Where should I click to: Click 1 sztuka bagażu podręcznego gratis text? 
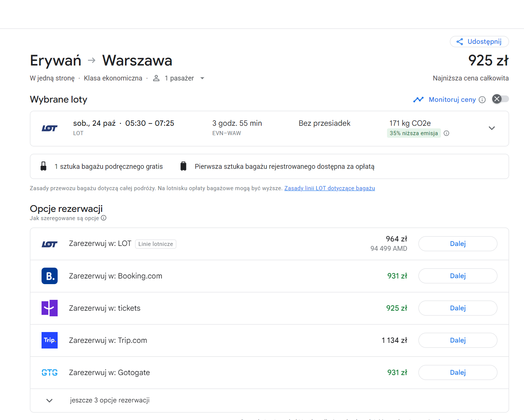(109, 167)
